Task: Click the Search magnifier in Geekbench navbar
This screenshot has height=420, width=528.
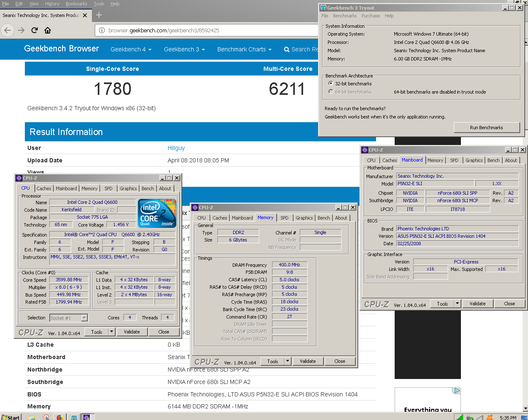Action: coord(287,49)
